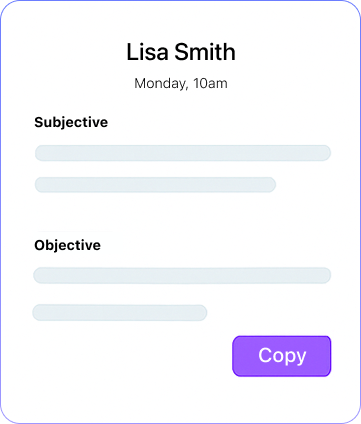Image resolution: width=361 pixels, height=424 pixels.
Task: Choose the gray bar directly below Objective
Action: click(182, 275)
